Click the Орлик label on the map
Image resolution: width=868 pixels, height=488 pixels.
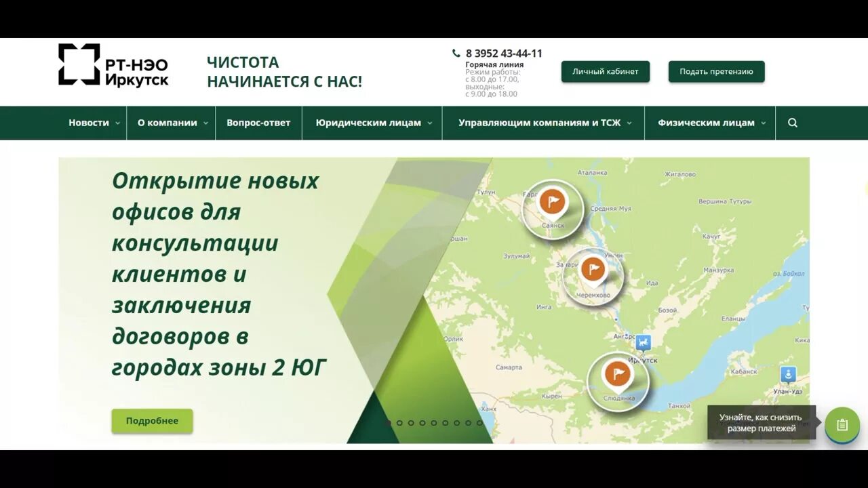point(453,339)
